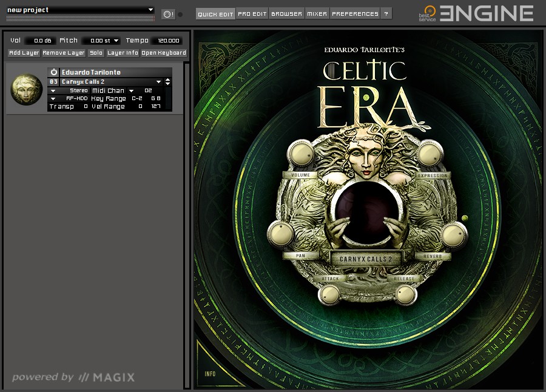Image resolution: width=546 pixels, height=392 pixels.
Task: Open the help question mark tab
Action: (386, 14)
